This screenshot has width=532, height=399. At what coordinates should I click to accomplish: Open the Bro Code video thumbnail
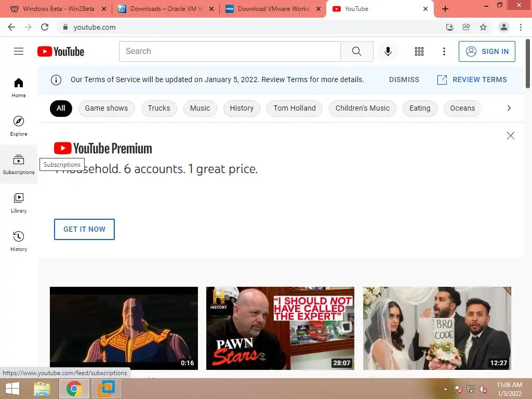click(437, 328)
